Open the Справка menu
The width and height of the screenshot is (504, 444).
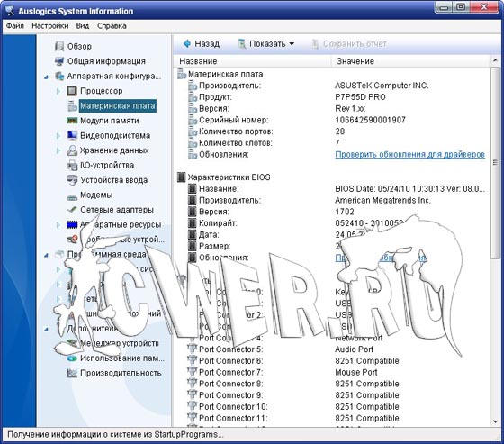[112, 26]
